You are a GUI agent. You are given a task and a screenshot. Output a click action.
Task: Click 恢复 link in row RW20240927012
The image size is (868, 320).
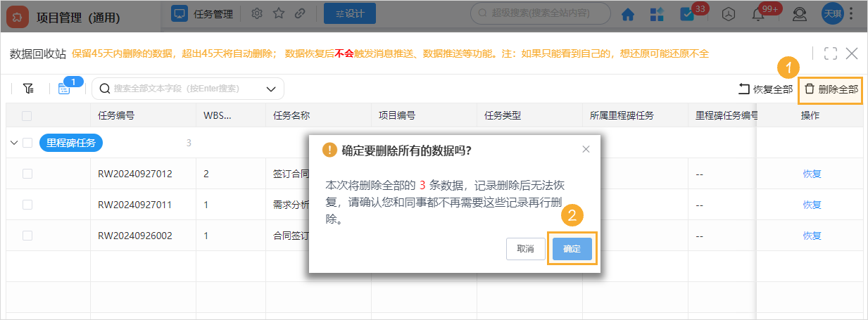812,174
